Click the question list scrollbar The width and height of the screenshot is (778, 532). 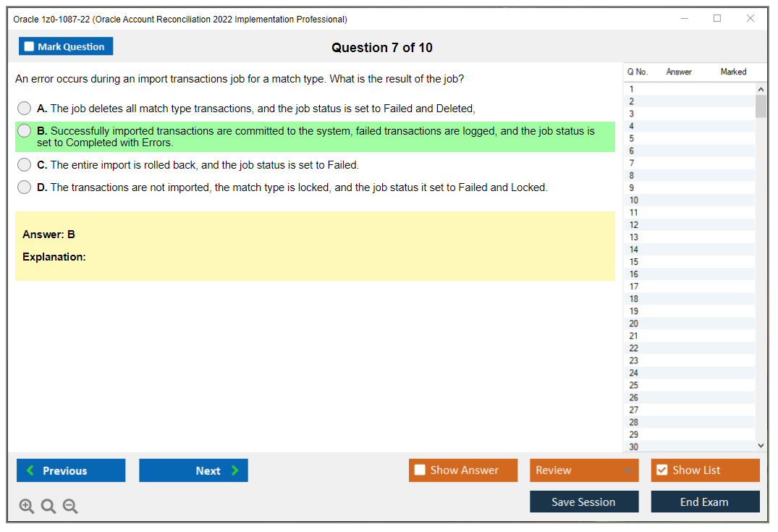(761, 105)
